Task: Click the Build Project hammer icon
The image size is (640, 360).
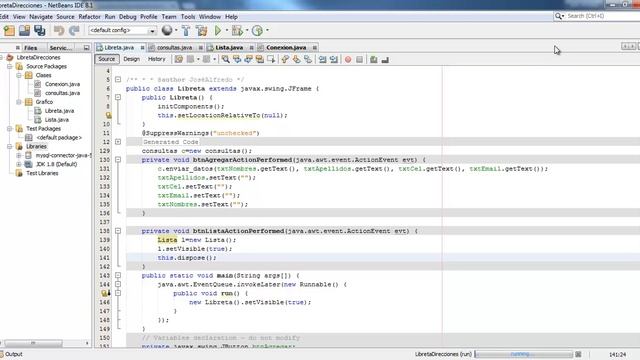Action: pos(186,31)
